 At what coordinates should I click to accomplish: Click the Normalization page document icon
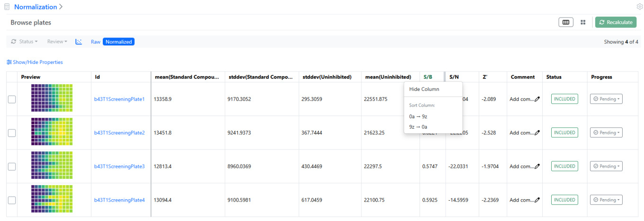tap(7, 7)
